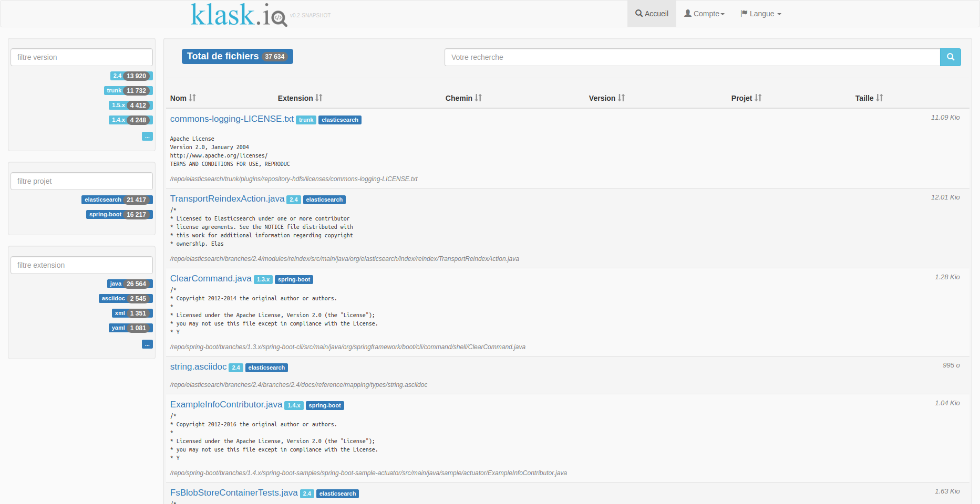Click the blue search magnifier button
Viewport: 980px width, 504px height.
click(950, 57)
